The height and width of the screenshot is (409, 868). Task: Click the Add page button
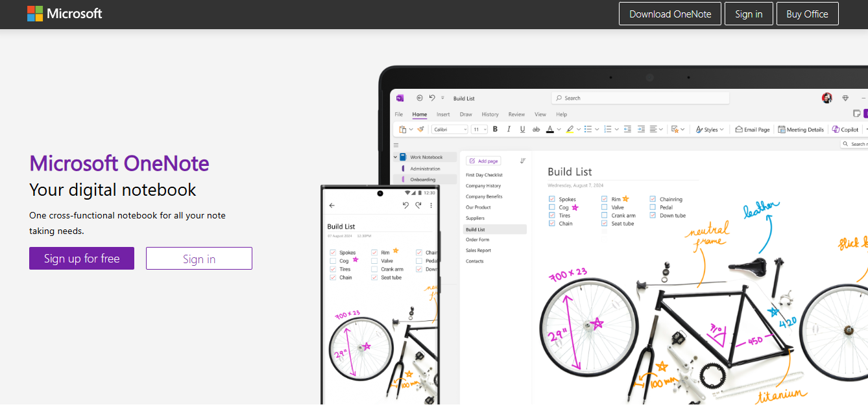coord(483,161)
